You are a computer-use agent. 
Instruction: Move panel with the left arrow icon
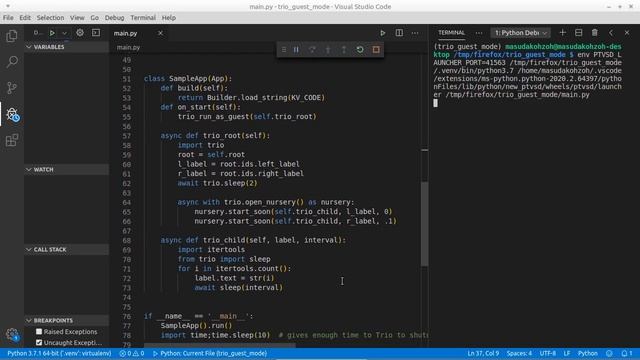[611, 33]
